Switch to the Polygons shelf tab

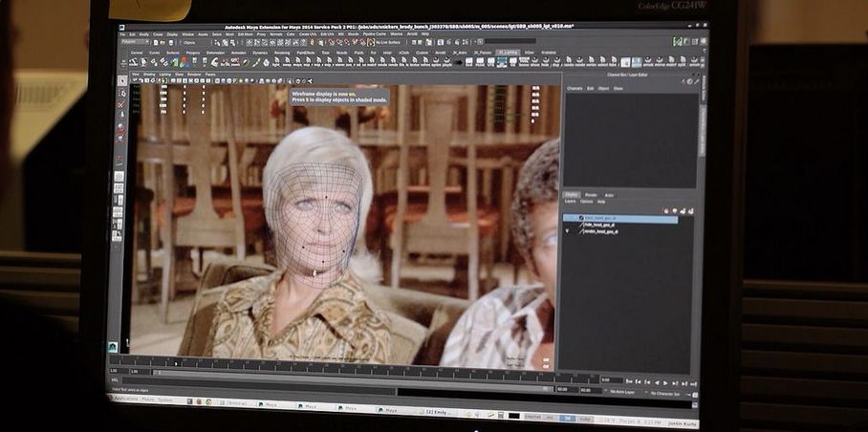tap(193, 53)
